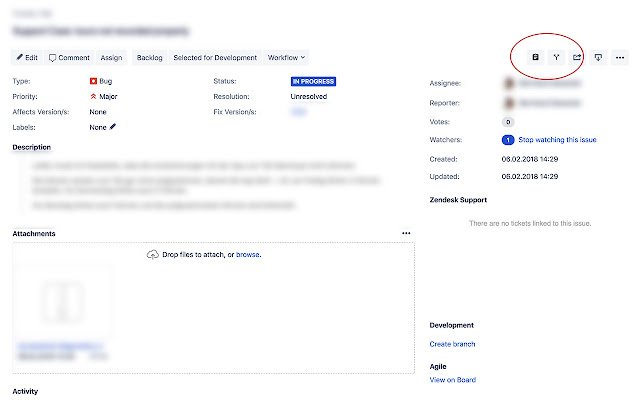Click the Unresolved resolution value

click(x=309, y=96)
